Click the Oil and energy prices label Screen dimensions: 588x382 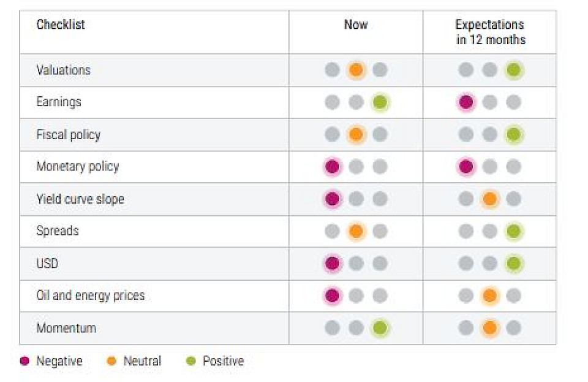pyautogui.click(x=90, y=296)
